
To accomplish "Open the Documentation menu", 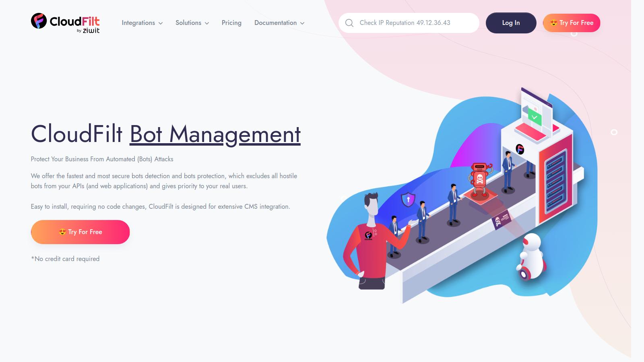I will click(279, 23).
